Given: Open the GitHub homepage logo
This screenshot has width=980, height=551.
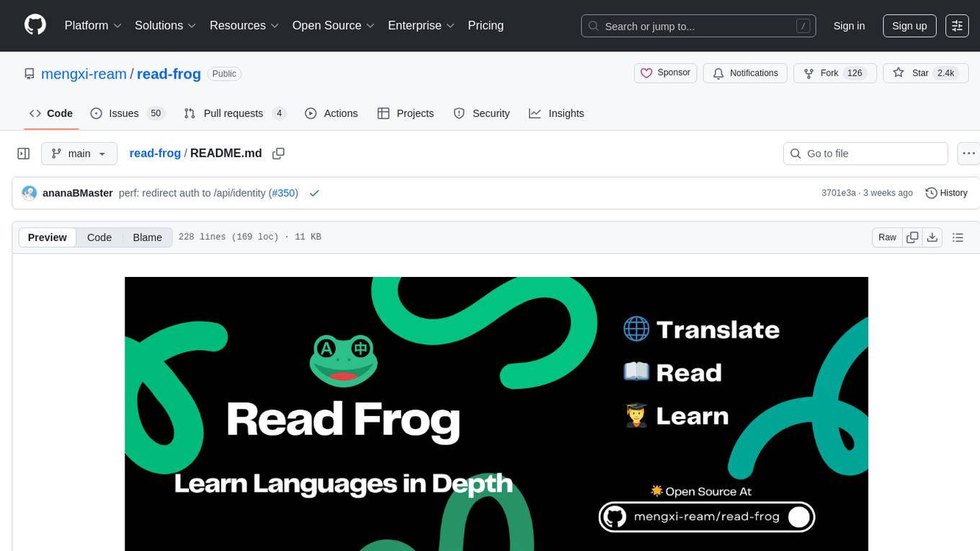Looking at the screenshot, I should [35, 25].
